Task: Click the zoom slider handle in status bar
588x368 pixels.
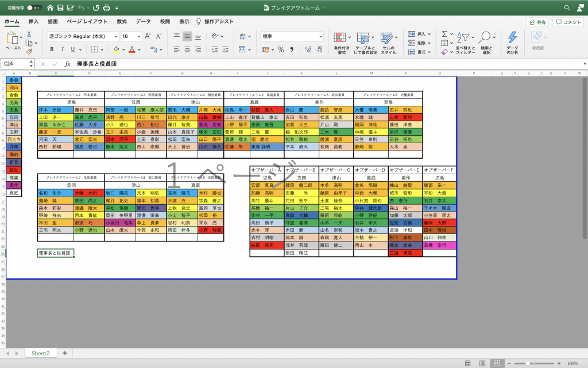Action: click(528, 363)
